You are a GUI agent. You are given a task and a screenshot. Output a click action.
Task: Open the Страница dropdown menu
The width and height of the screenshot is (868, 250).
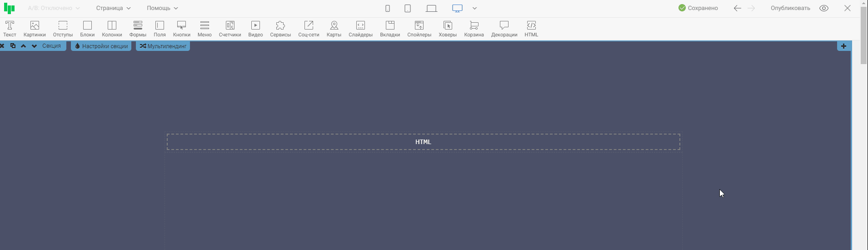(113, 8)
